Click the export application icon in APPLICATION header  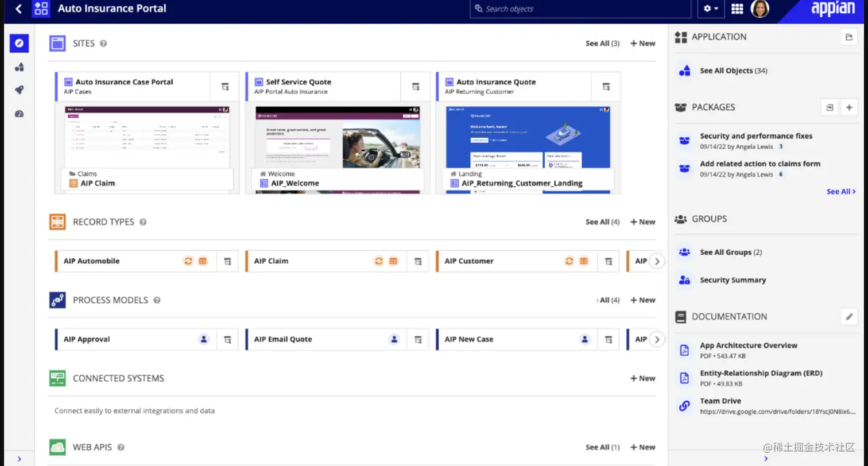pyautogui.click(x=848, y=37)
